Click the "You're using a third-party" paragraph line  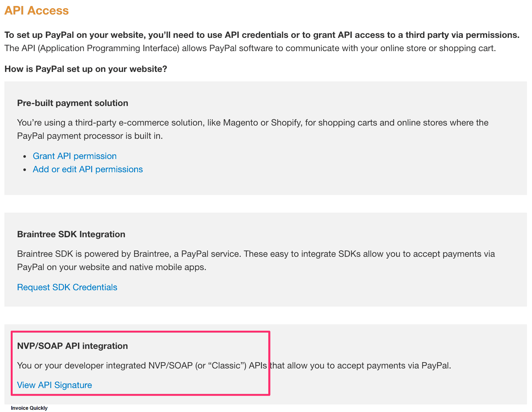pos(252,123)
